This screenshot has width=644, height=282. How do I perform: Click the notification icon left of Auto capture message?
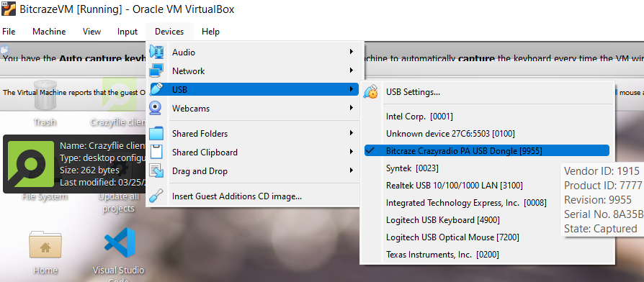(4, 50)
